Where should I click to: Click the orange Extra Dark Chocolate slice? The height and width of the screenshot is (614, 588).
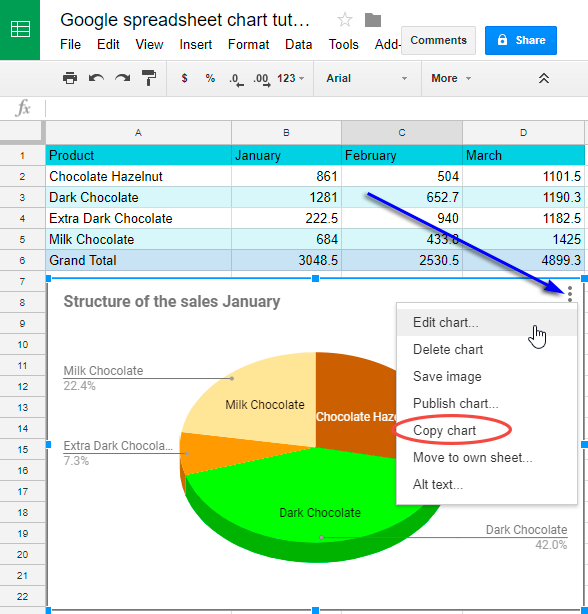pyautogui.click(x=219, y=450)
